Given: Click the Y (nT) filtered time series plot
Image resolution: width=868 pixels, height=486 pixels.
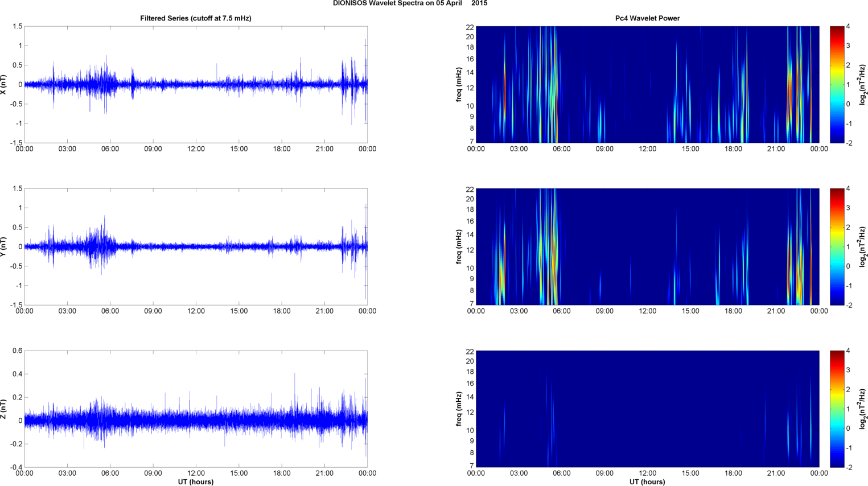Looking at the screenshot, I should (196, 246).
